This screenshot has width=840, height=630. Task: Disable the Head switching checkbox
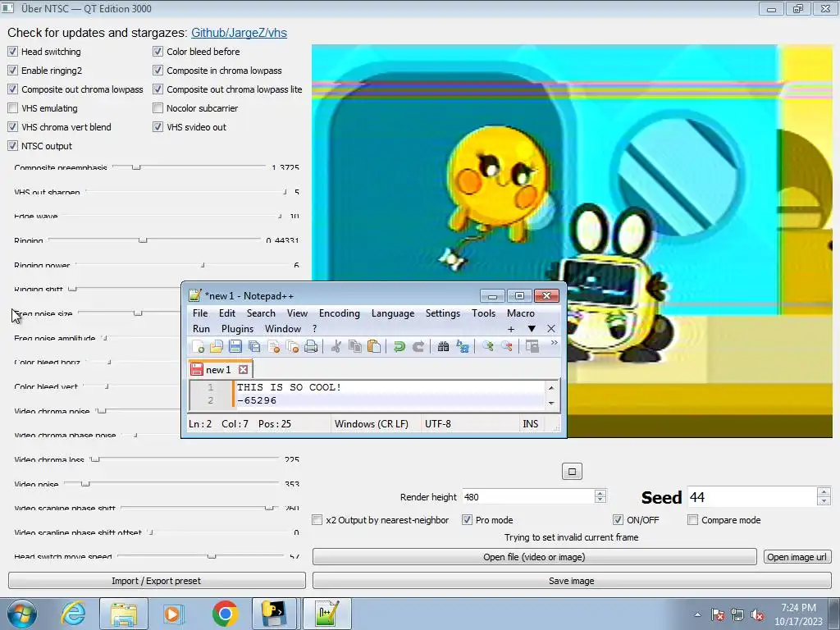pyautogui.click(x=13, y=52)
